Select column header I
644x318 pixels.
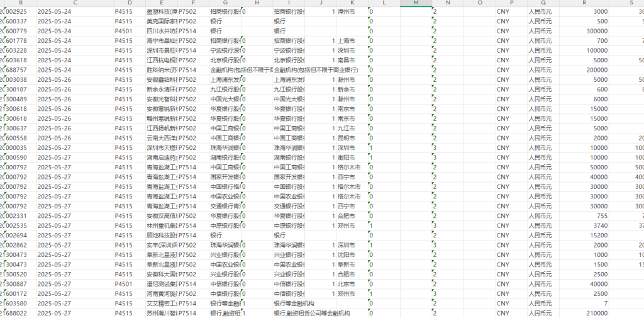pyautogui.click(x=289, y=3)
